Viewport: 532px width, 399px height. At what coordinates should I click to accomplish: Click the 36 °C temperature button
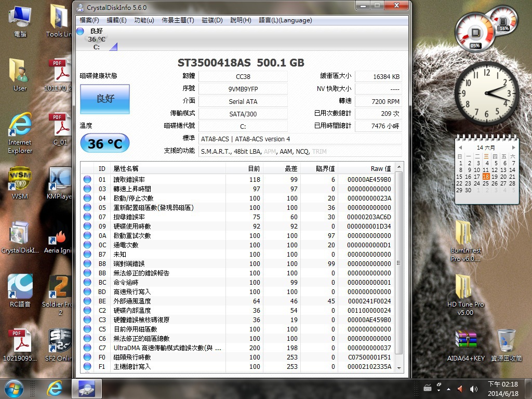point(105,143)
